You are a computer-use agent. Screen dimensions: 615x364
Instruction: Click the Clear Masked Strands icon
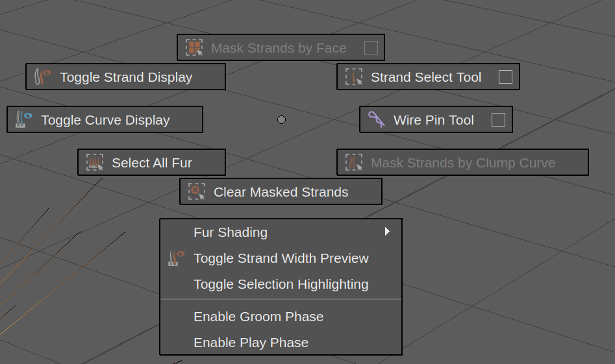point(197,191)
